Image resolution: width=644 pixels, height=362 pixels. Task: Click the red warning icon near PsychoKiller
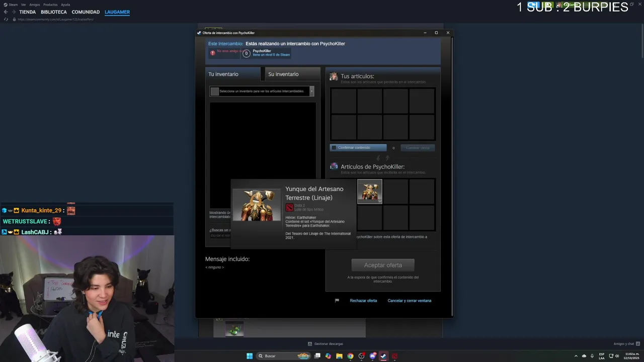tap(212, 53)
